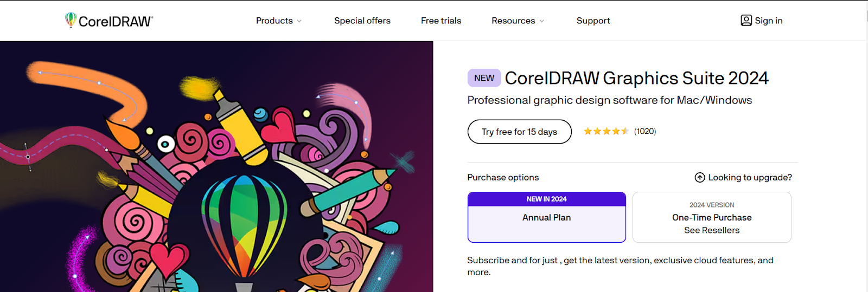This screenshot has height=292, width=868.
Task: Open the Looking to upgrade? link
Action: (750, 178)
